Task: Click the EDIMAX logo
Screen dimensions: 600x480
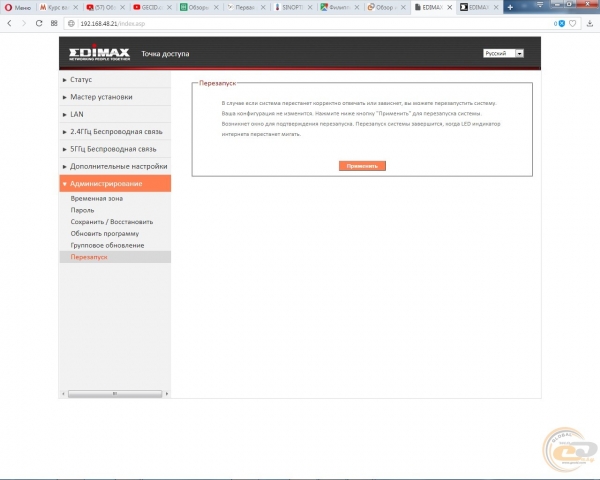Action: [x=99, y=53]
